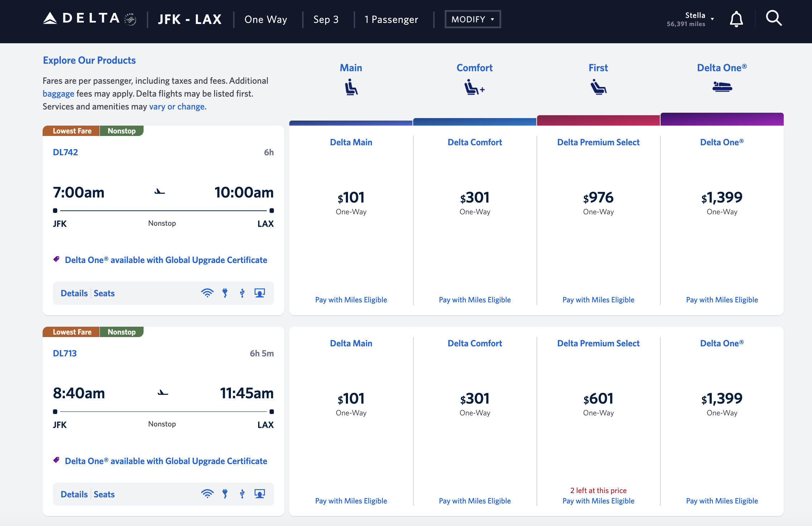The image size is (812, 526).
Task: Click the Wi-Fi icon for flight DL742
Action: (x=207, y=293)
